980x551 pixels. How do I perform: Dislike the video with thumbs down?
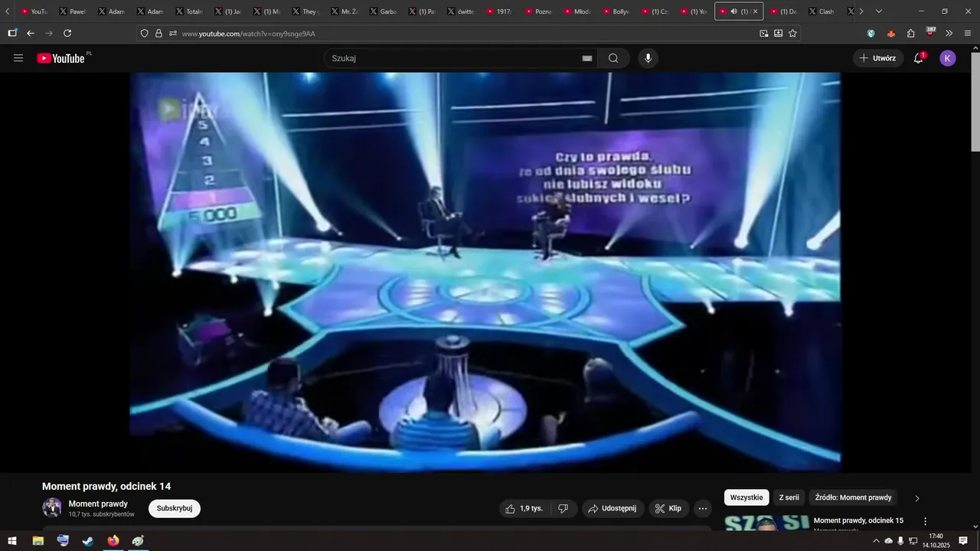pyautogui.click(x=563, y=508)
